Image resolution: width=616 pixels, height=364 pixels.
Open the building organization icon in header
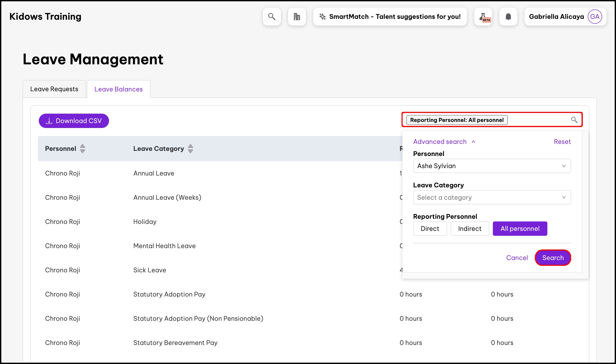(297, 16)
